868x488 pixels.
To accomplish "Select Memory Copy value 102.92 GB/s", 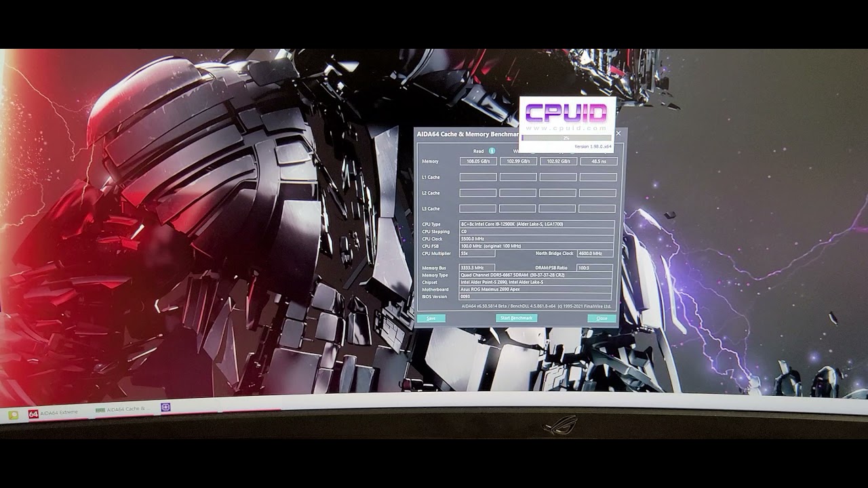I will (558, 161).
